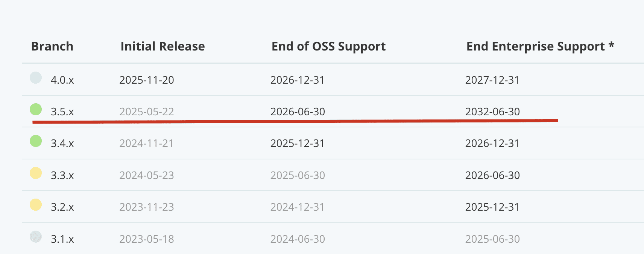644x254 pixels.
Task: Select the 3.3.x branch label
Action: tap(62, 175)
